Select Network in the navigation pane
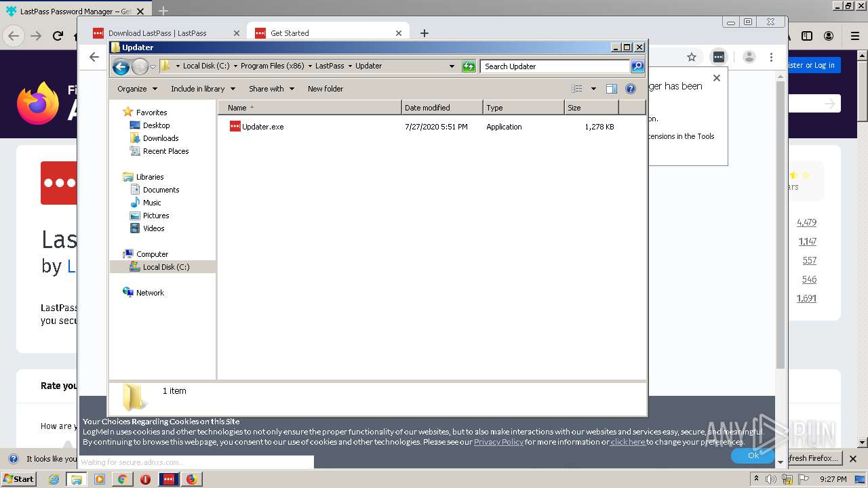 (150, 293)
